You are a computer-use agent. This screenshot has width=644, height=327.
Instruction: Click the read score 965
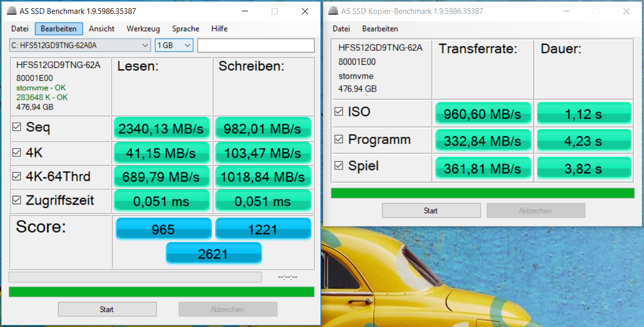163,229
